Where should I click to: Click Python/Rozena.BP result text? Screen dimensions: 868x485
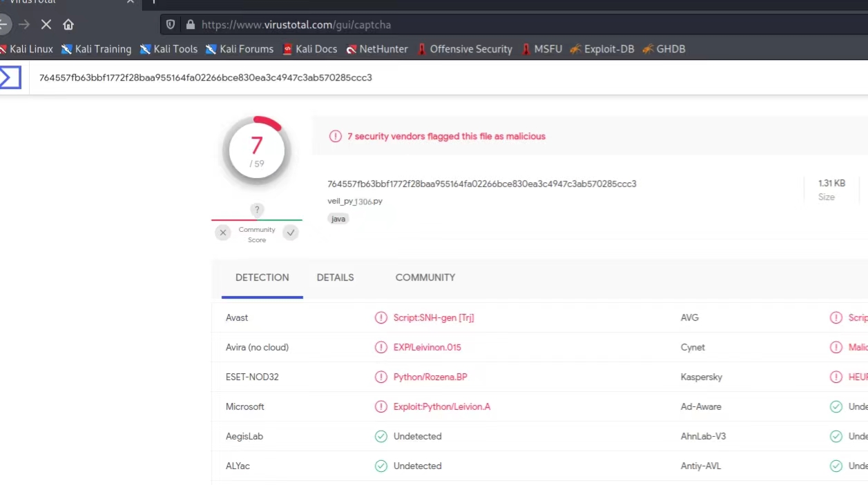click(x=430, y=377)
